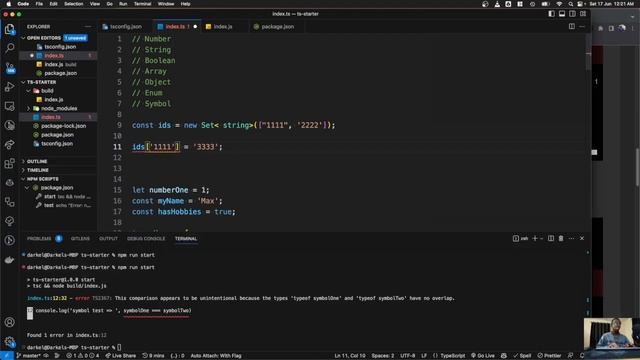Expand the node_modules folder
This screenshot has height=360, width=640.
pos(29,109)
